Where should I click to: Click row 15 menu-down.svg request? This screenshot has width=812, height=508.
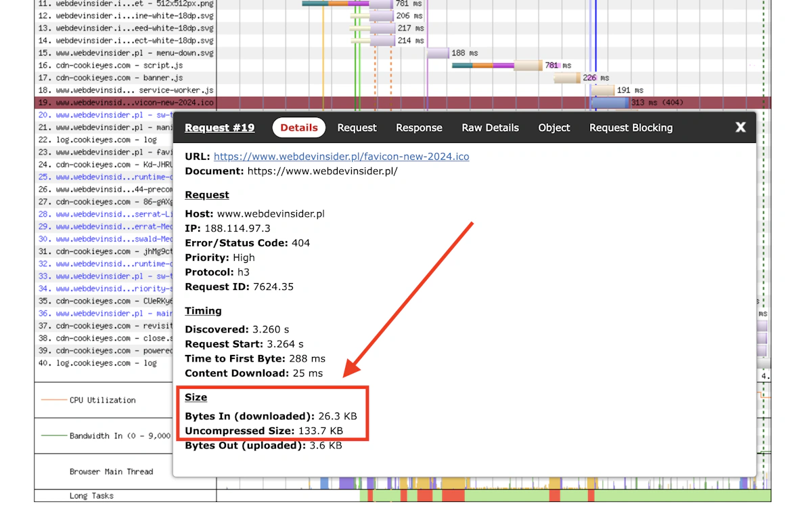126,53
